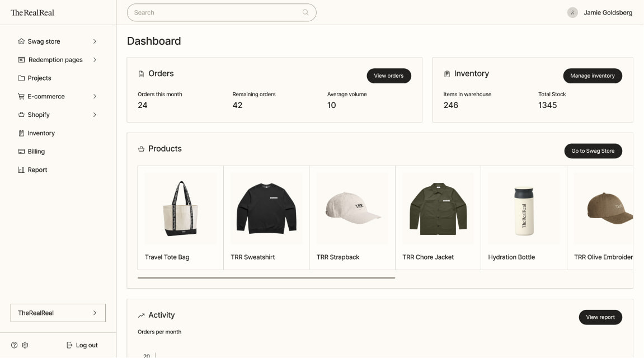Open help via question mark icon

click(x=15, y=345)
